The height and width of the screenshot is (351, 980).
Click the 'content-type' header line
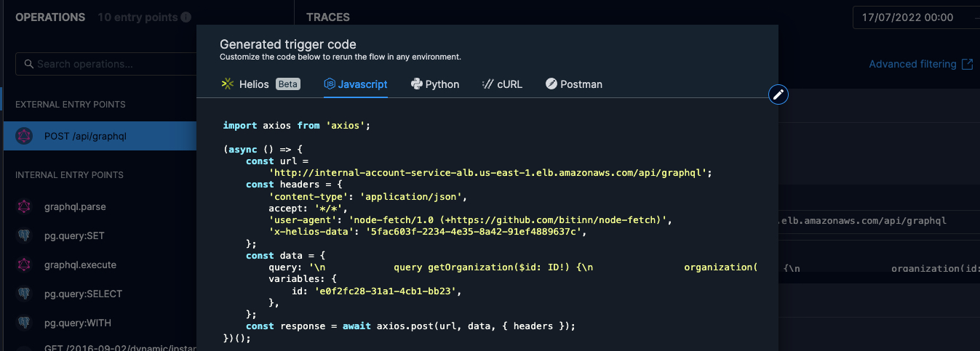point(367,197)
